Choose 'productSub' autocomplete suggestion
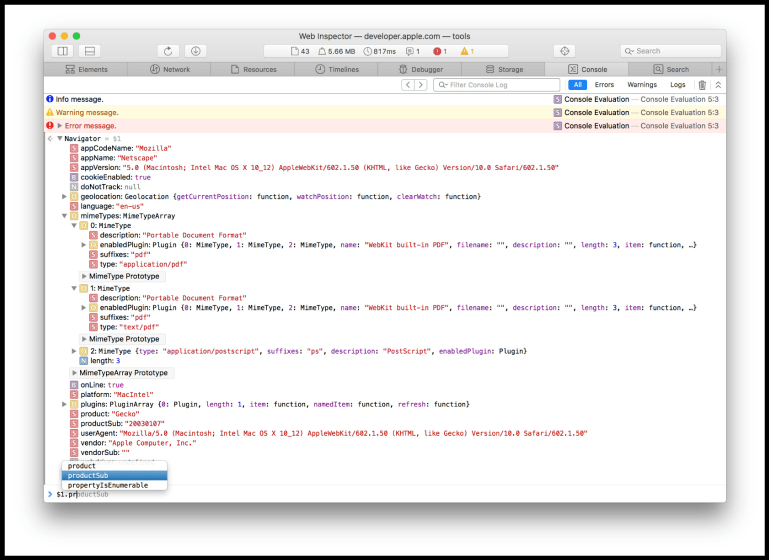The image size is (769, 560). tap(114, 476)
